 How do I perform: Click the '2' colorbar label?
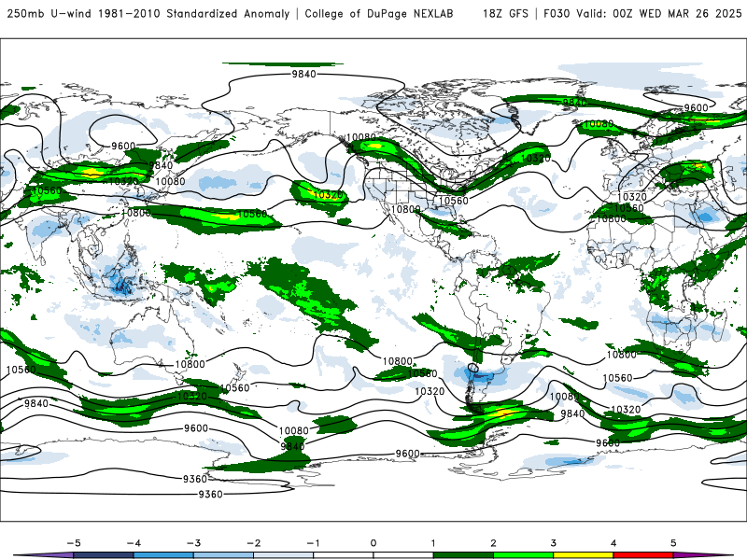click(x=493, y=543)
